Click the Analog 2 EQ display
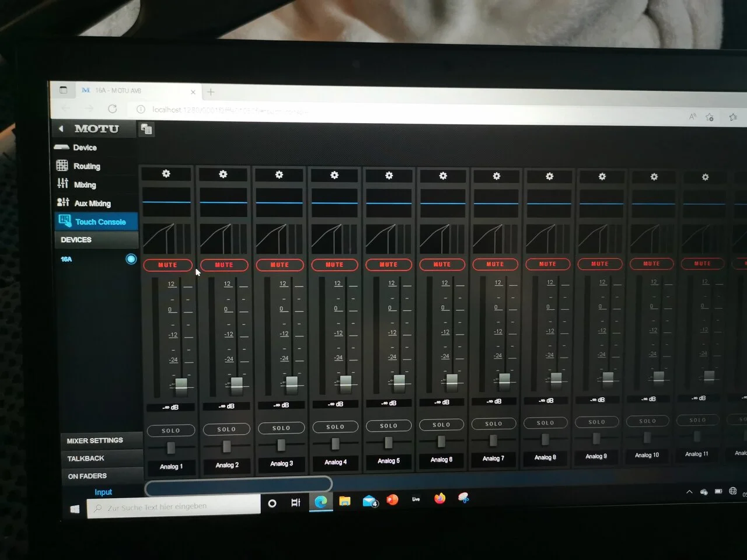 (x=224, y=202)
